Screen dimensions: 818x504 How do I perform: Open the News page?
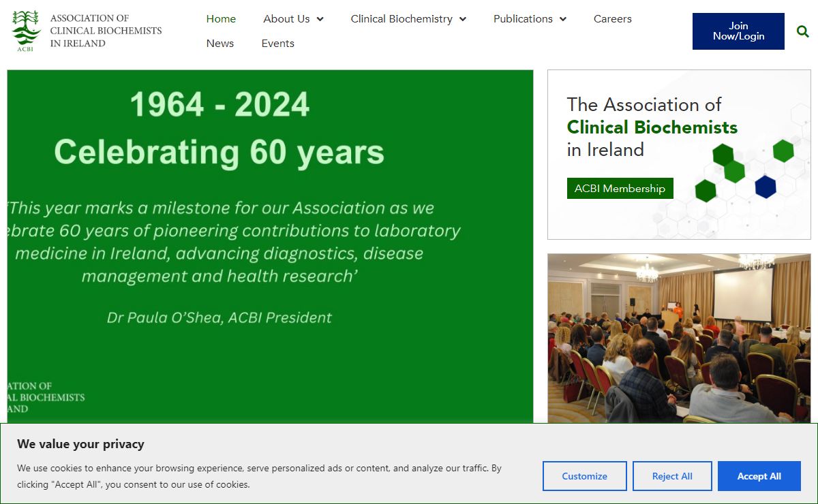tap(220, 44)
